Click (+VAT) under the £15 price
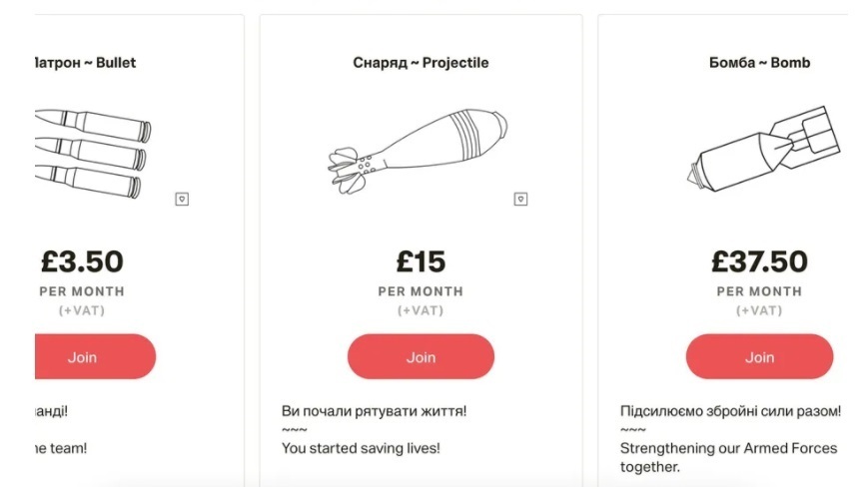 [x=421, y=310]
